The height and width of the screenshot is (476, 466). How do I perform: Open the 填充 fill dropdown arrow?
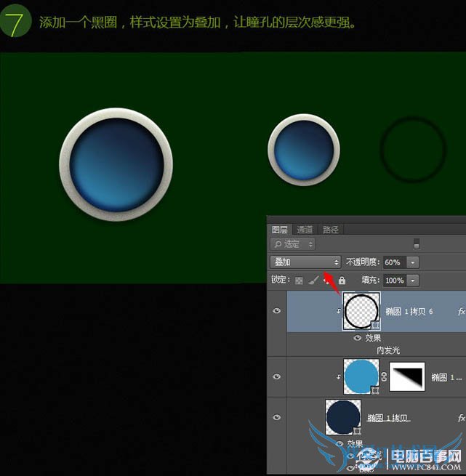(413, 281)
